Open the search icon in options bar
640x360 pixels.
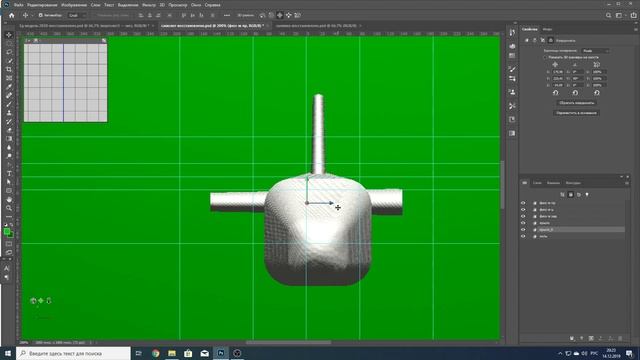click(609, 16)
